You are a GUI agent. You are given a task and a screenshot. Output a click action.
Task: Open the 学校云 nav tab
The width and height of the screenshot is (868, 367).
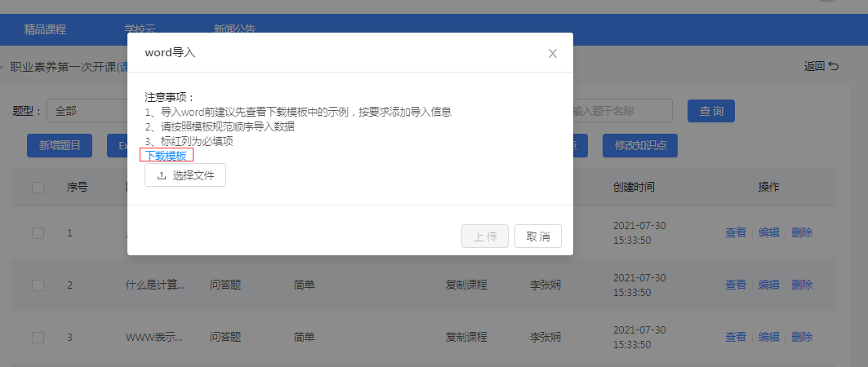coord(140,29)
